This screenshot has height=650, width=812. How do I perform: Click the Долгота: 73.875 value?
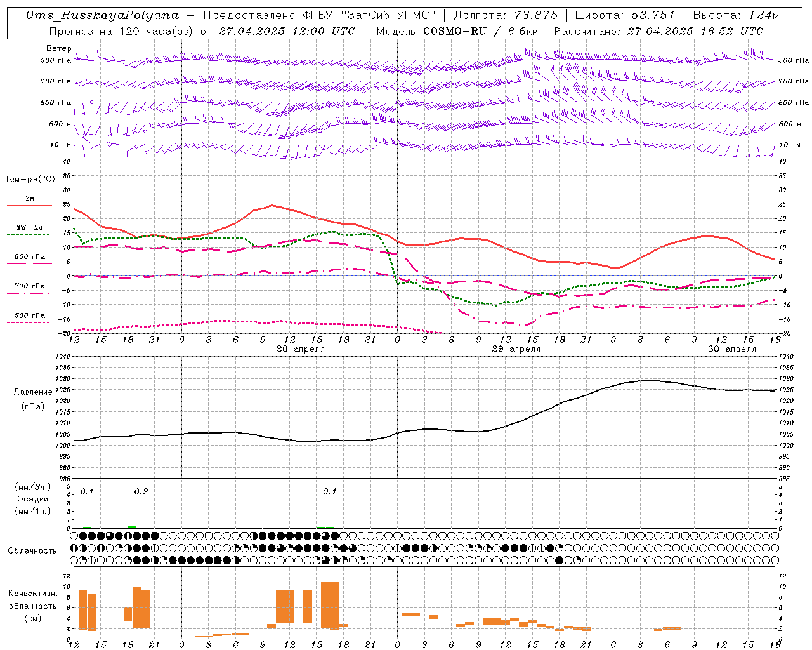point(506,15)
